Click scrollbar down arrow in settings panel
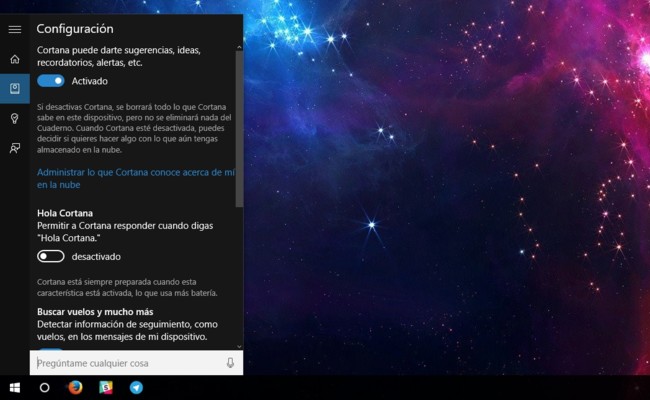The width and height of the screenshot is (650, 400). coord(239,347)
